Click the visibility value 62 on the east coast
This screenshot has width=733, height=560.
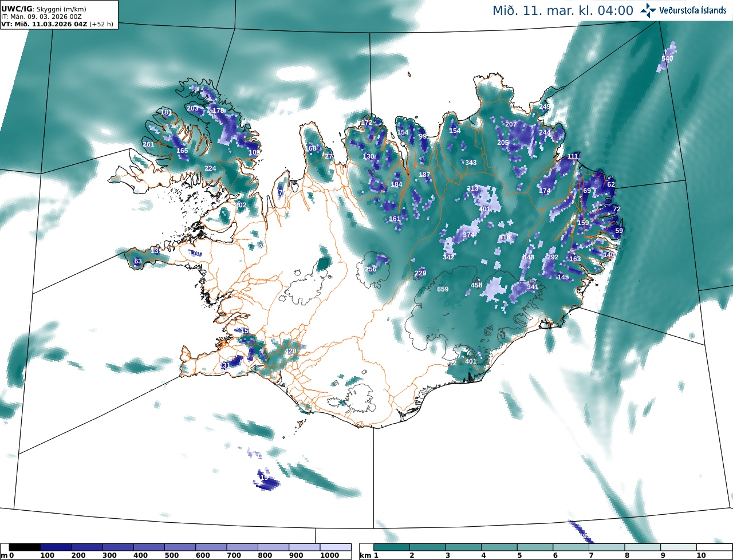610,184
